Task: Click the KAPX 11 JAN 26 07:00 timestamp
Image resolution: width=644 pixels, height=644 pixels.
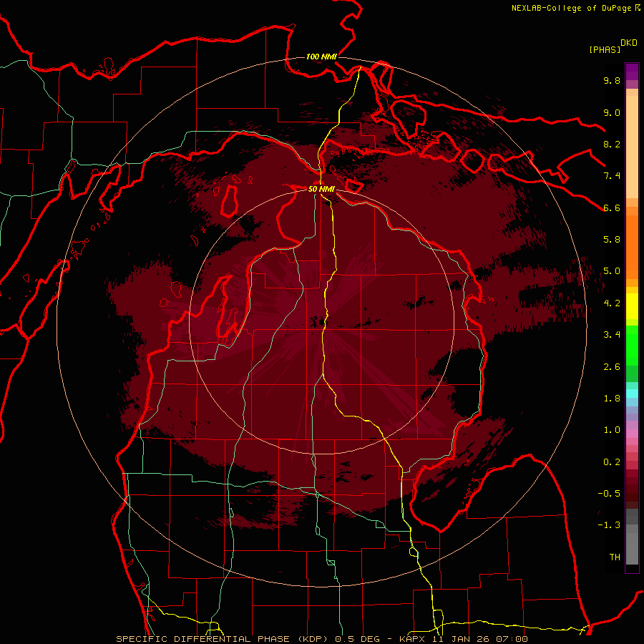Action: (x=463, y=639)
